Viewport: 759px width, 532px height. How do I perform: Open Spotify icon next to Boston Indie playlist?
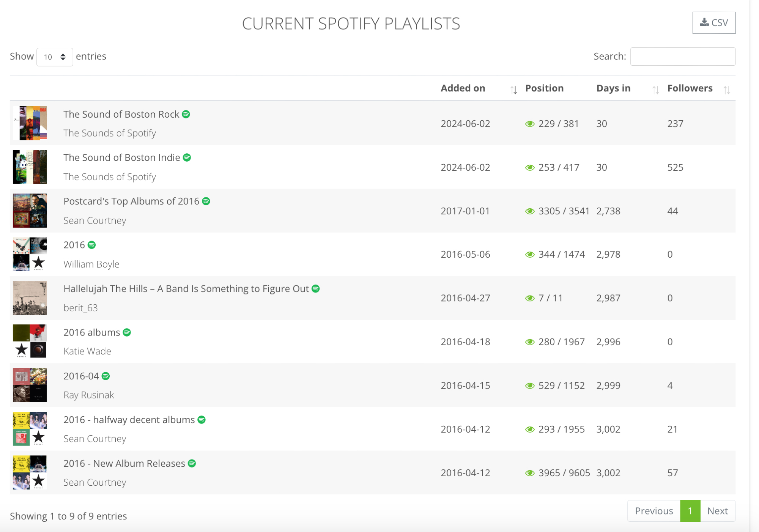(187, 157)
